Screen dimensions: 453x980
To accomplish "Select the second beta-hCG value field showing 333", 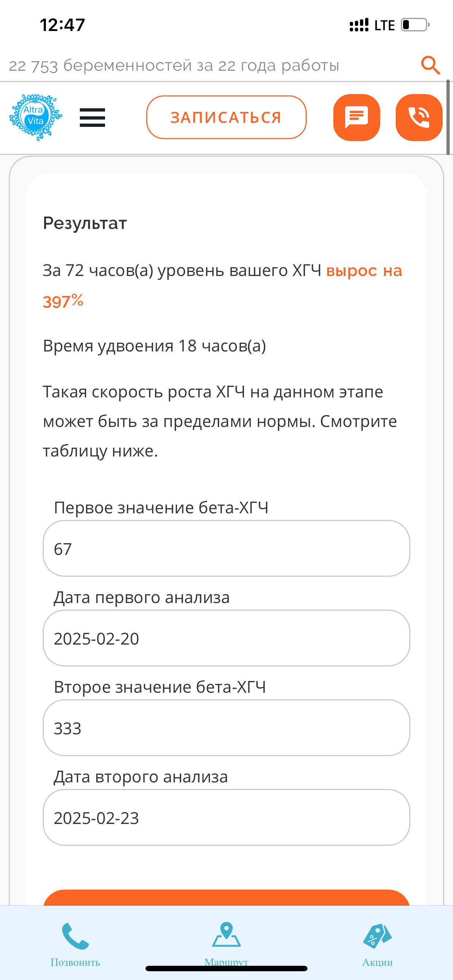I will 226,728.
